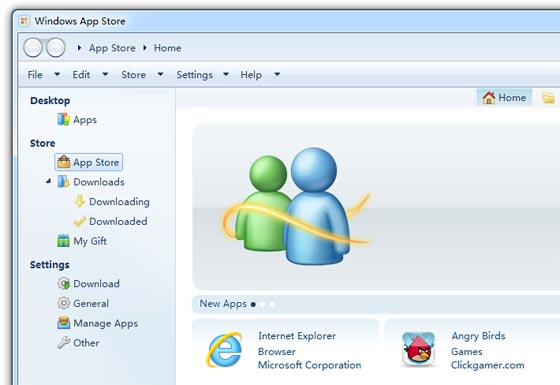Click the Windows App Store title bar icon

point(24,21)
